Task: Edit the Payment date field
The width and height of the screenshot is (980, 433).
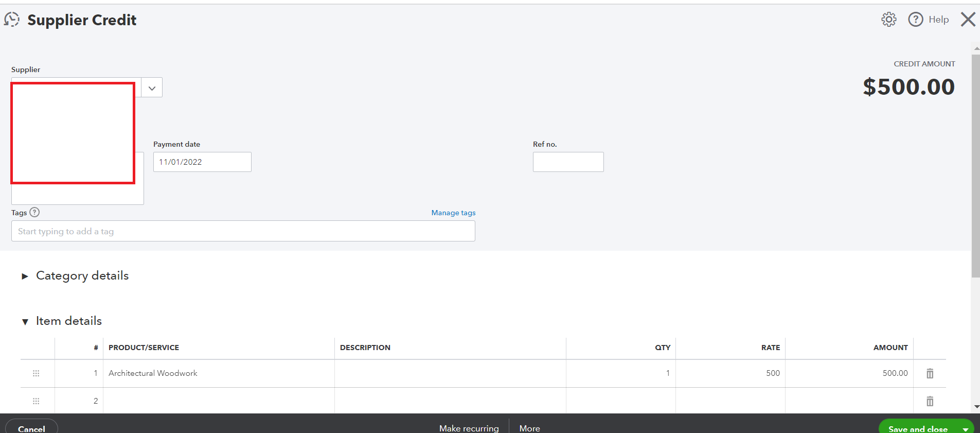Action: pyautogui.click(x=202, y=162)
